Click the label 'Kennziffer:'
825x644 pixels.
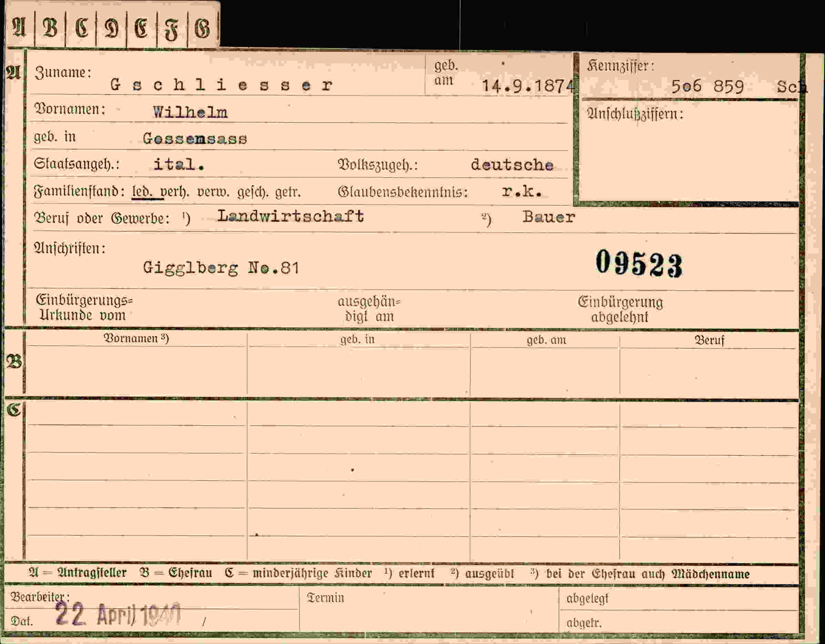pyautogui.click(x=621, y=66)
